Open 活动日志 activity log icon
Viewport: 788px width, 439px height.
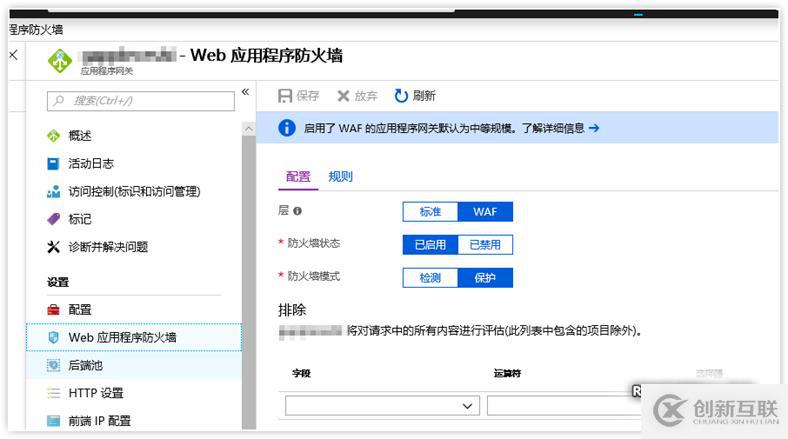tap(53, 163)
